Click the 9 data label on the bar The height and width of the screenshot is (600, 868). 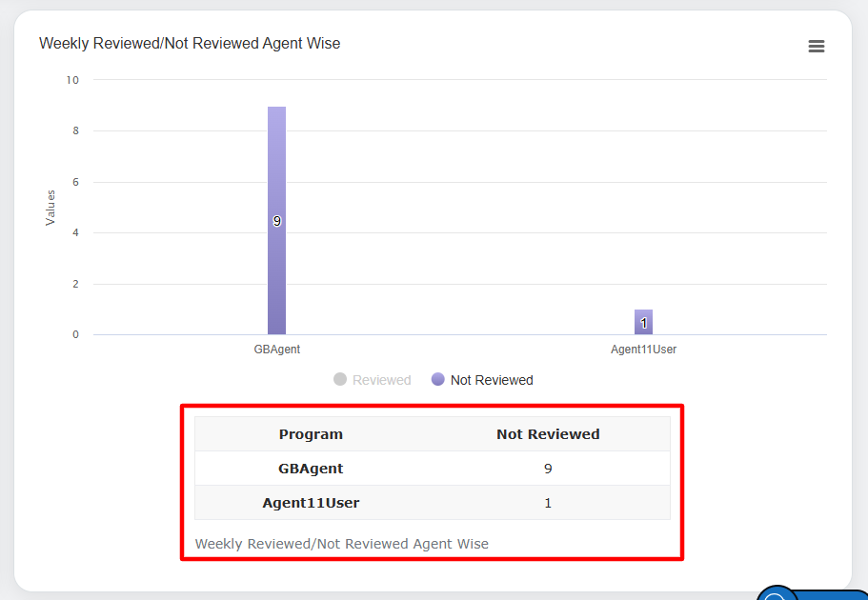click(277, 221)
